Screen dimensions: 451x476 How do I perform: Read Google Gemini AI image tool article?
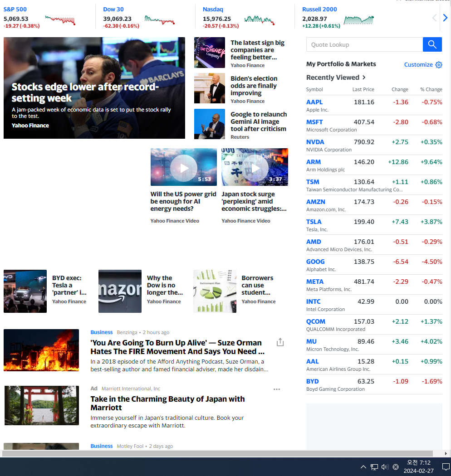[259, 121]
